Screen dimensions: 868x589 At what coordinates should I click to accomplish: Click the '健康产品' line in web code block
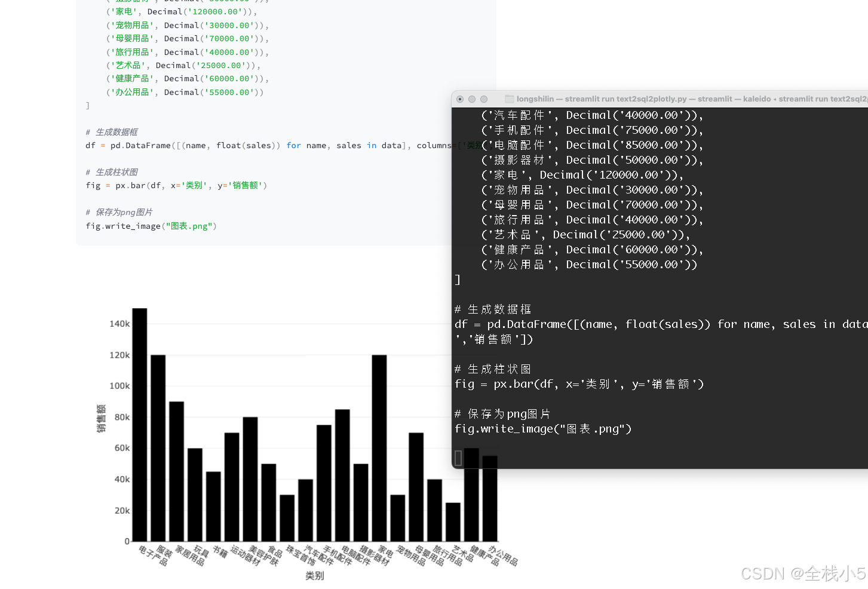pyautogui.click(x=188, y=78)
